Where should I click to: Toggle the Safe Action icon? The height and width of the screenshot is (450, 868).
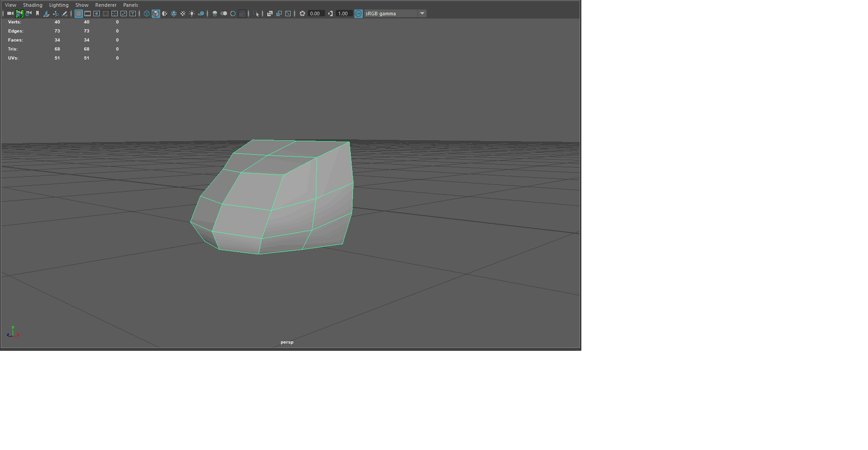(x=124, y=14)
